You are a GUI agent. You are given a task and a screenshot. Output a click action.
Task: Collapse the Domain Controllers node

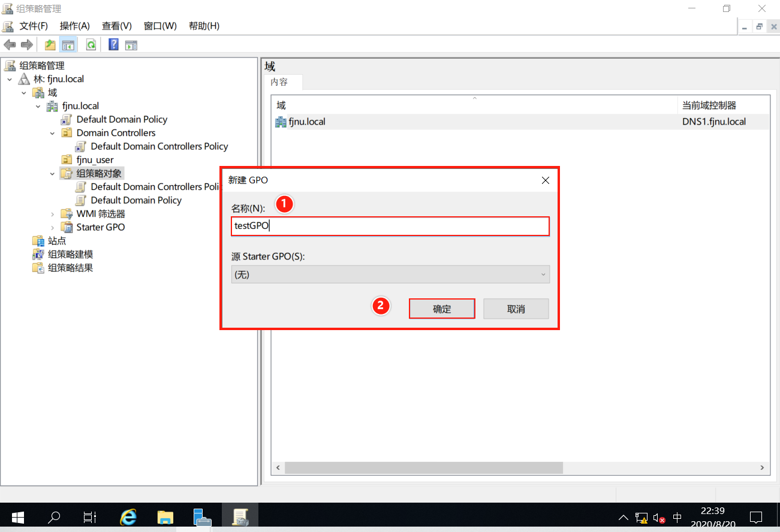click(x=53, y=133)
